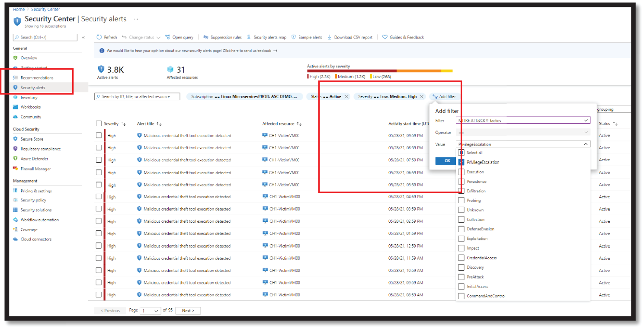Check the CredentialAccess option
This screenshot has width=644, height=329.
pos(461,258)
